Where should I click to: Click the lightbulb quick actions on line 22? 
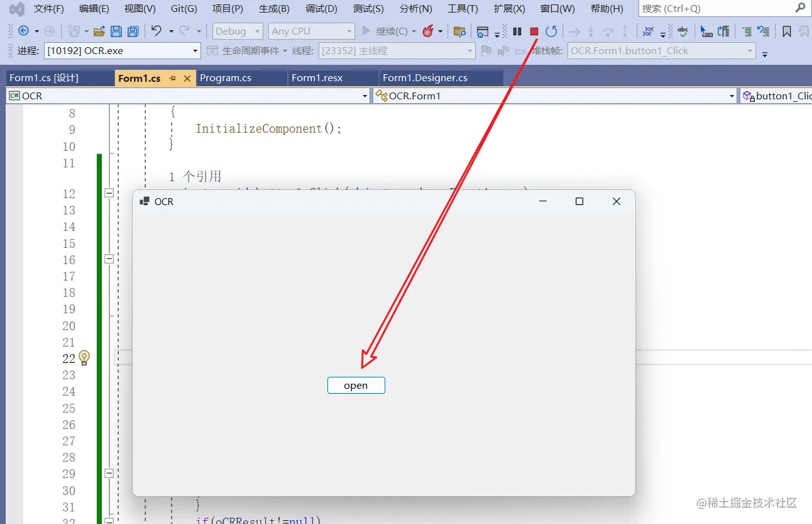(x=84, y=358)
